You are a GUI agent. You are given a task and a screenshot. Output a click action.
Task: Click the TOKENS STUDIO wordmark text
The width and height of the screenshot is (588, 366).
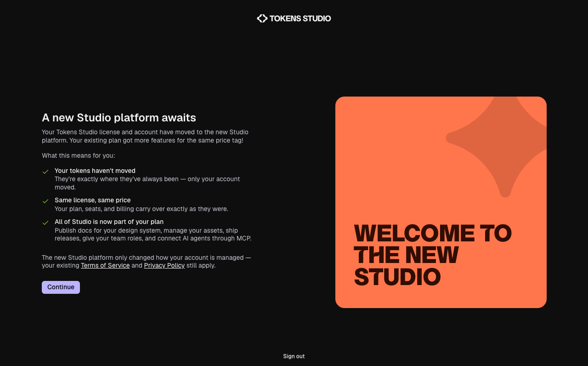300,18
